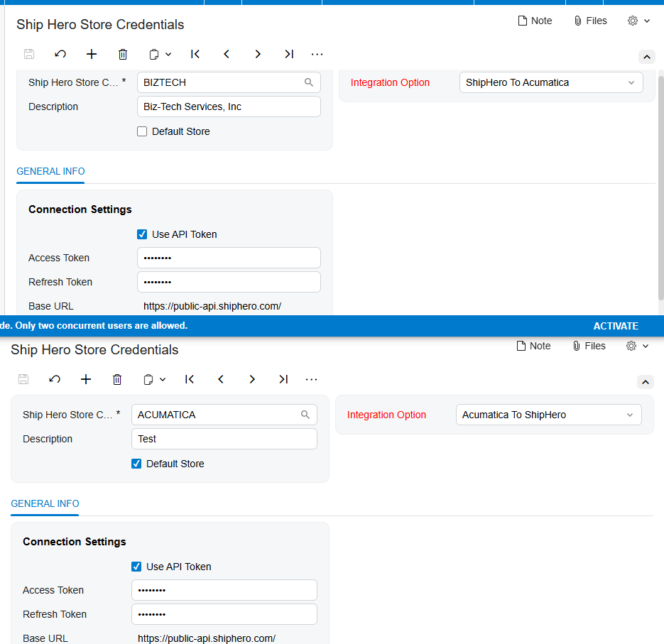The image size is (664, 644).
Task: Open Acumatica To ShipHero integration dropdown
Action: pos(548,415)
